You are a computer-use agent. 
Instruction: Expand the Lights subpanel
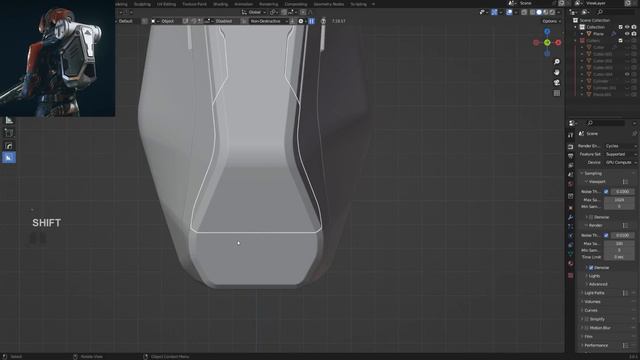point(594,276)
